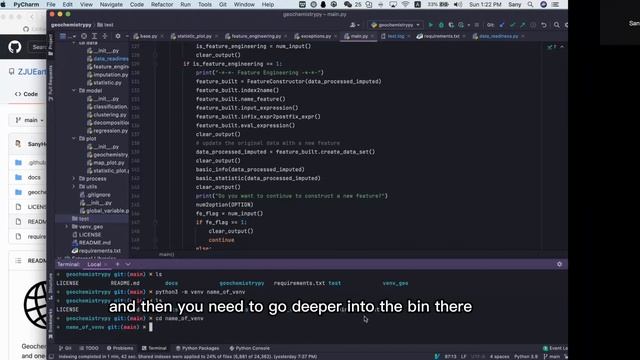Click the macOS Spotlight search icon
The height and width of the screenshot is (360, 640).
[x=530, y=4]
